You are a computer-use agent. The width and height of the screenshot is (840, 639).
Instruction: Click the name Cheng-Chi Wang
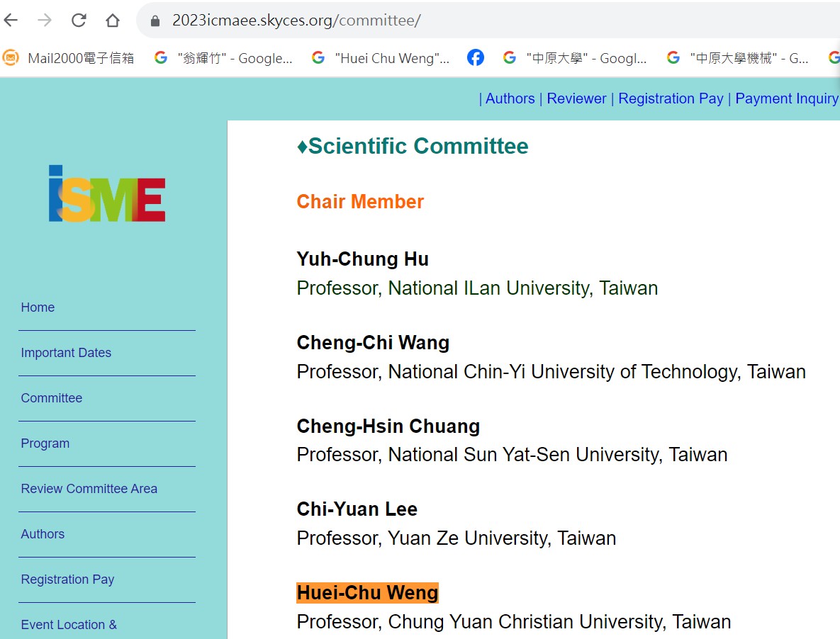[373, 342]
